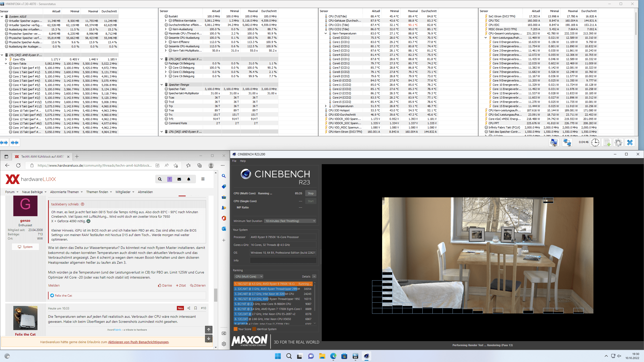Open hardwareluxx site search icon
Screen dimensions: 644x362
(160, 179)
